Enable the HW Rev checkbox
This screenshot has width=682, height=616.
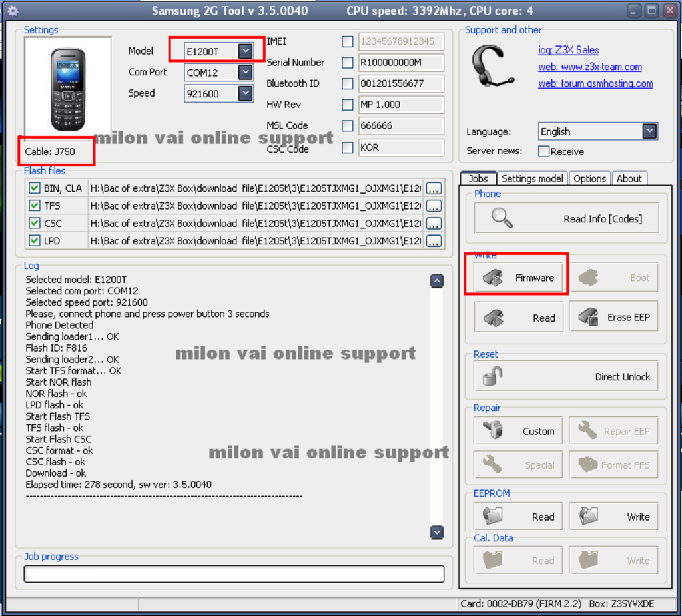[347, 105]
